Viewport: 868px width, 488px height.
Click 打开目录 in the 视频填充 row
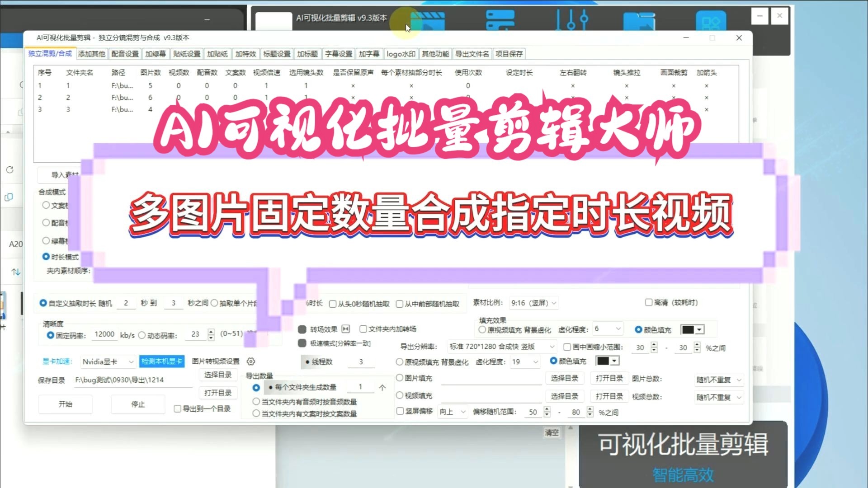pos(609,396)
